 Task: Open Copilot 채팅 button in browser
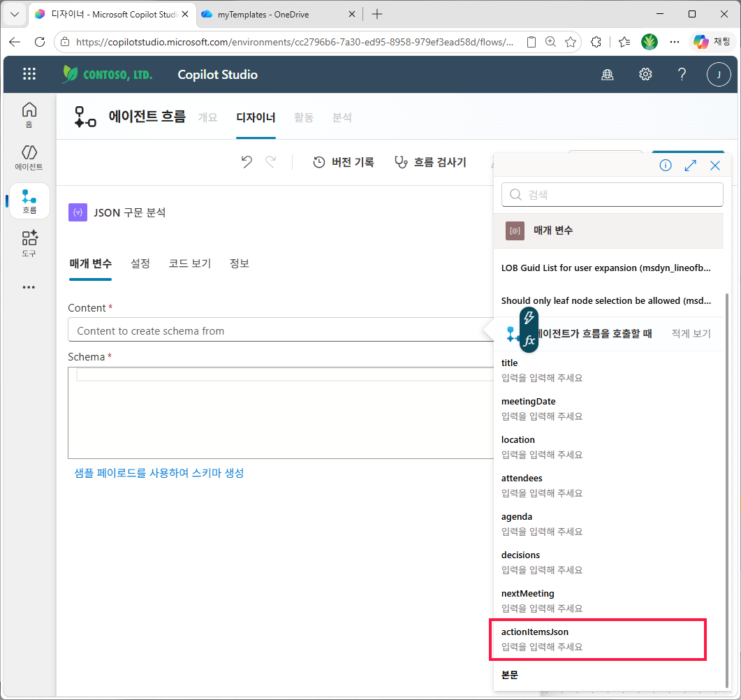coord(712,42)
